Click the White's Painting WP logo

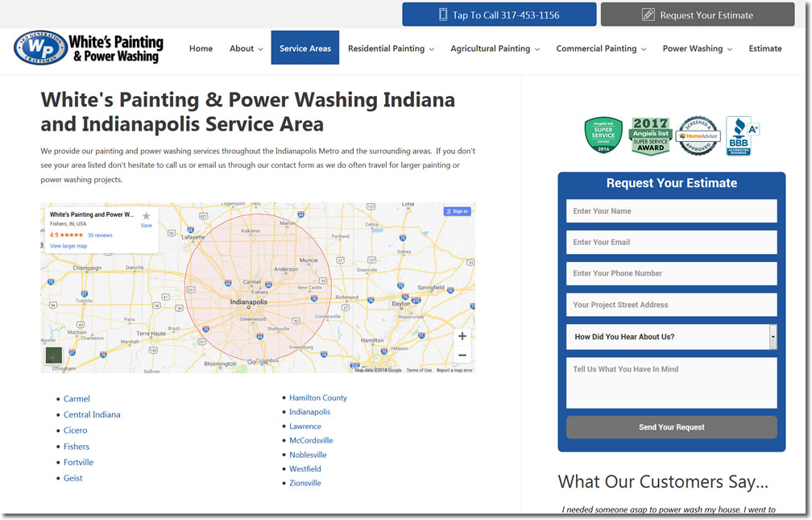(x=89, y=48)
